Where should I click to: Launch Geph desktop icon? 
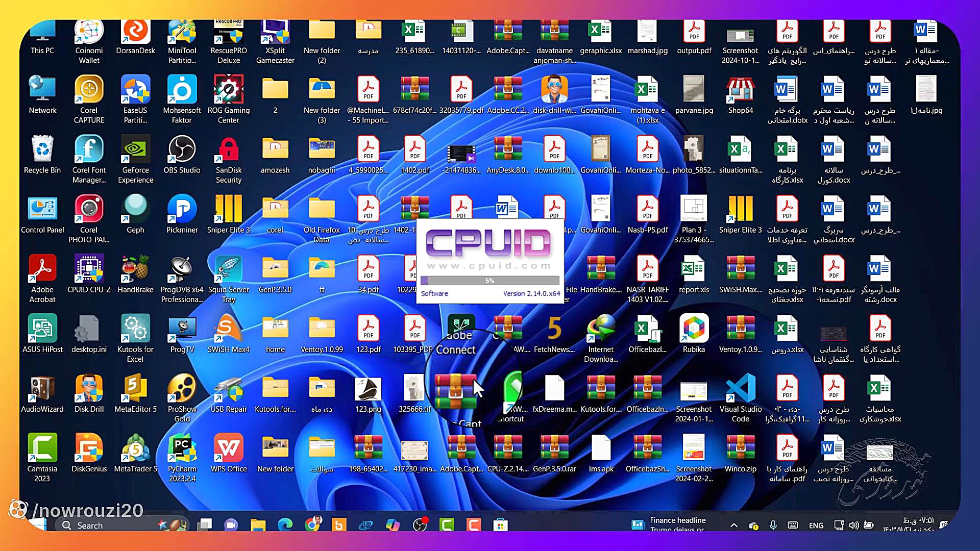(135, 214)
